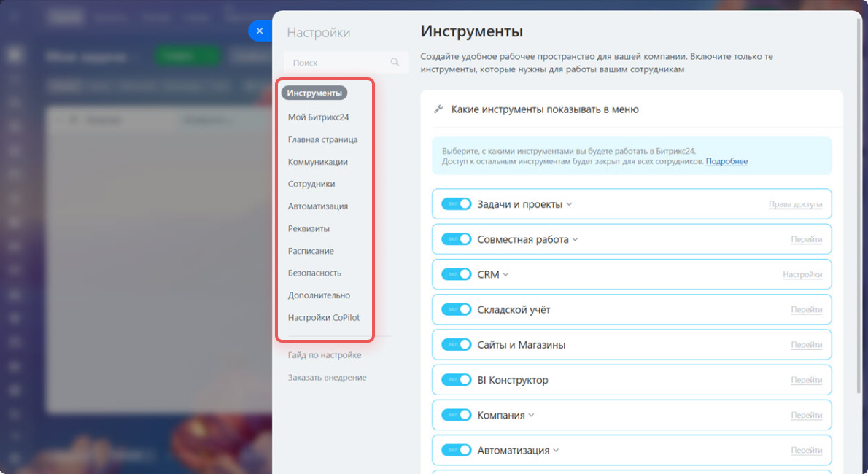Screen dimensions: 868x474
Task: Open the Главная страница section
Action: click(322, 139)
